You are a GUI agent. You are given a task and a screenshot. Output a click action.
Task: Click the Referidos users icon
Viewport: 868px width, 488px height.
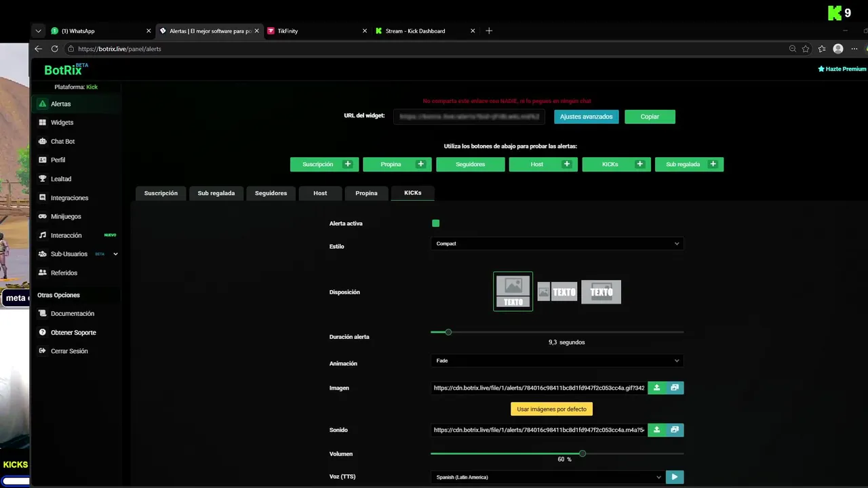pyautogui.click(x=43, y=272)
